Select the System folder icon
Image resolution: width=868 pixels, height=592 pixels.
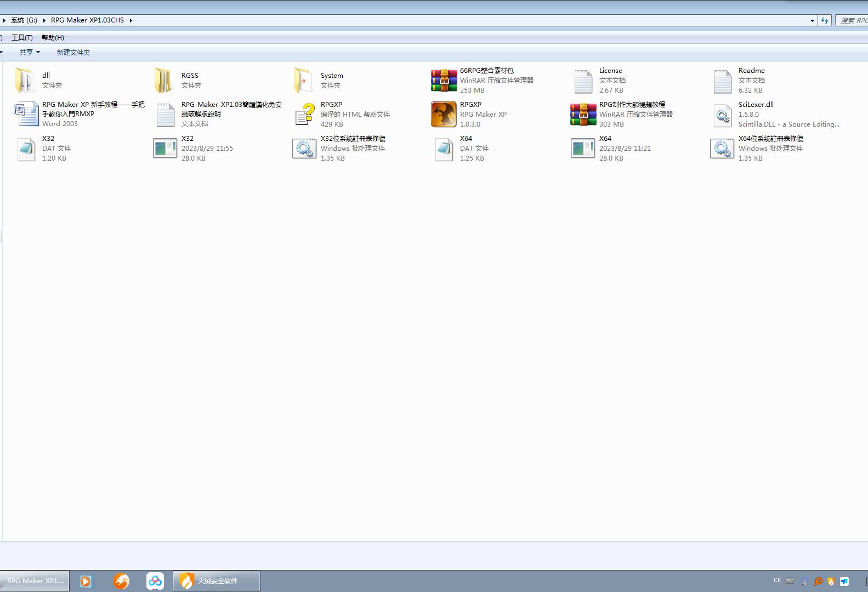point(303,81)
